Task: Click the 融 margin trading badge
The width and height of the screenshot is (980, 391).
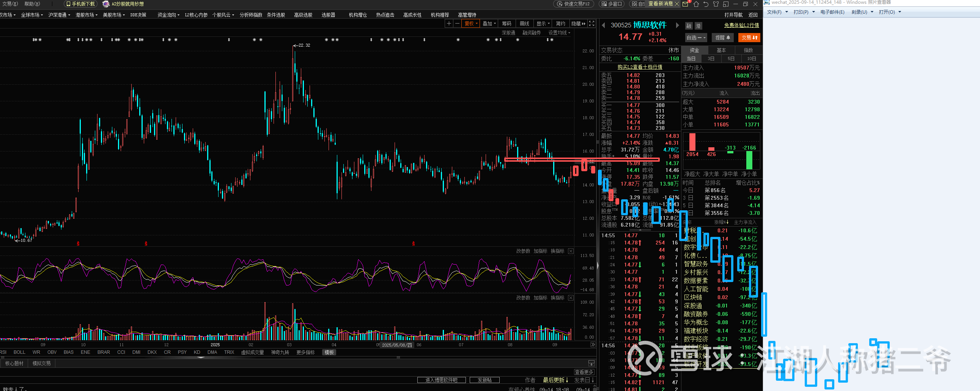Action: click(x=689, y=26)
